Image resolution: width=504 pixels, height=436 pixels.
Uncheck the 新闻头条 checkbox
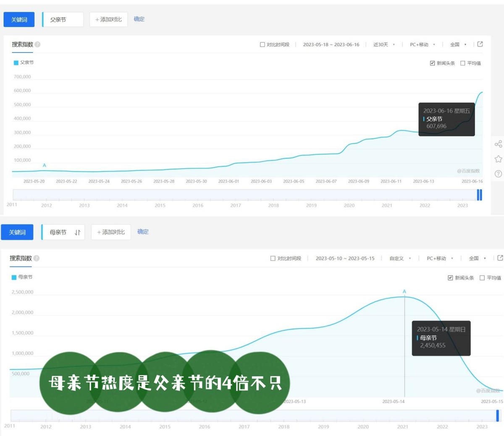tap(432, 63)
